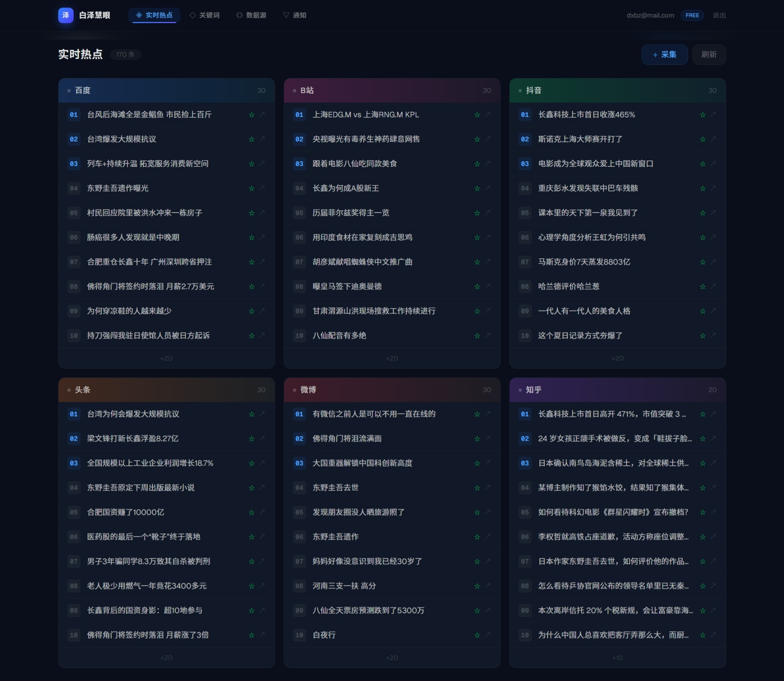Open 一代人有一代人的美食人格 headline
Screen dimensions: 784x681
(x=584, y=311)
